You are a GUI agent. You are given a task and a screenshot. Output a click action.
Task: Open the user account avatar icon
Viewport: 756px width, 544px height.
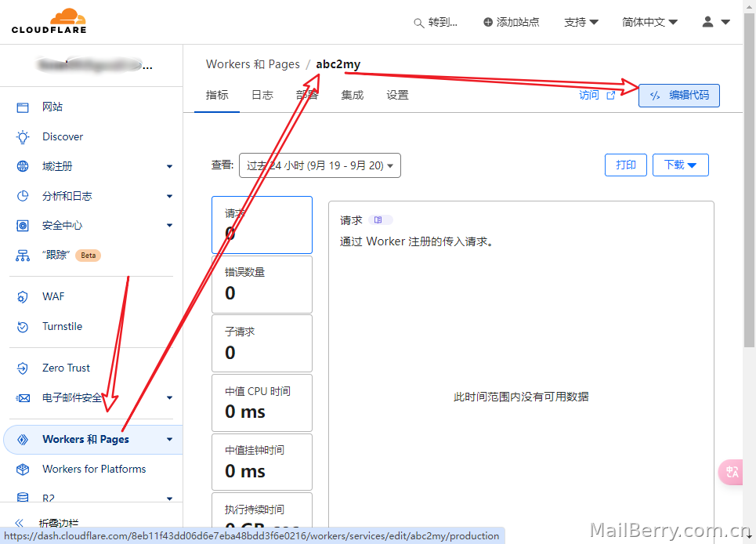[x=707, y=22]
